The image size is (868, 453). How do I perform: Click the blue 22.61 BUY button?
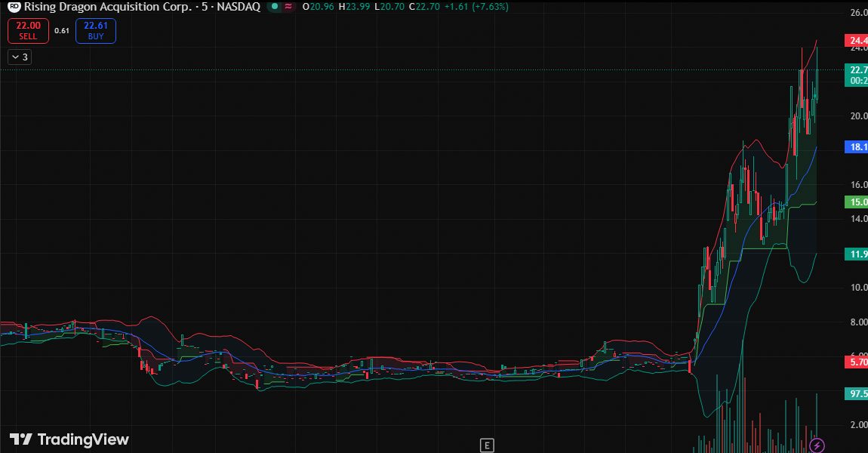pos(96,30)
